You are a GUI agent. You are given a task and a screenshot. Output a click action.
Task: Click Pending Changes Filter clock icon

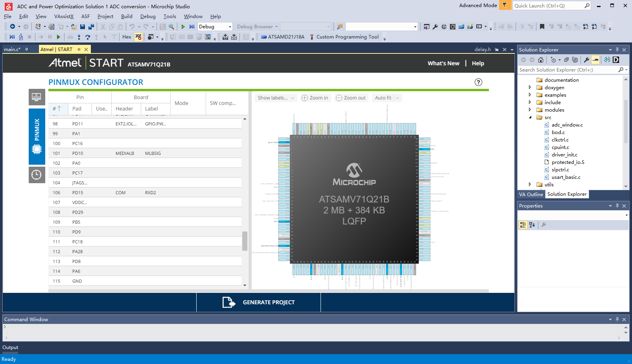[x=553, y=60]
